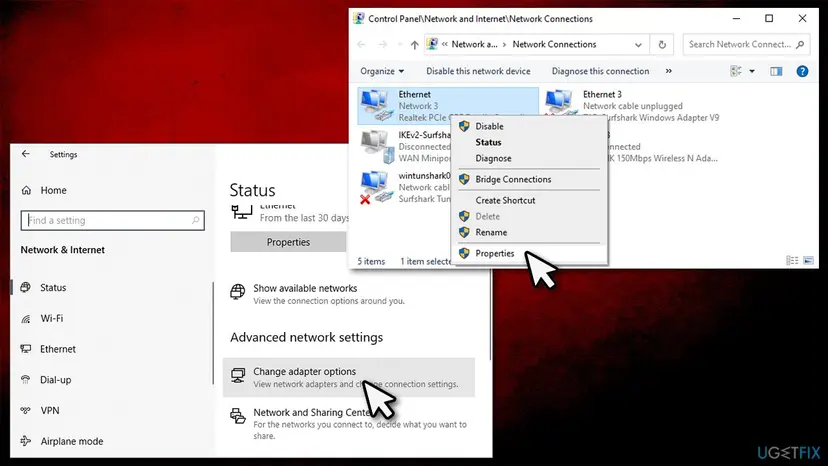
Task: Click the Control Panel window title icon
Action: click(x=359, y=18)
